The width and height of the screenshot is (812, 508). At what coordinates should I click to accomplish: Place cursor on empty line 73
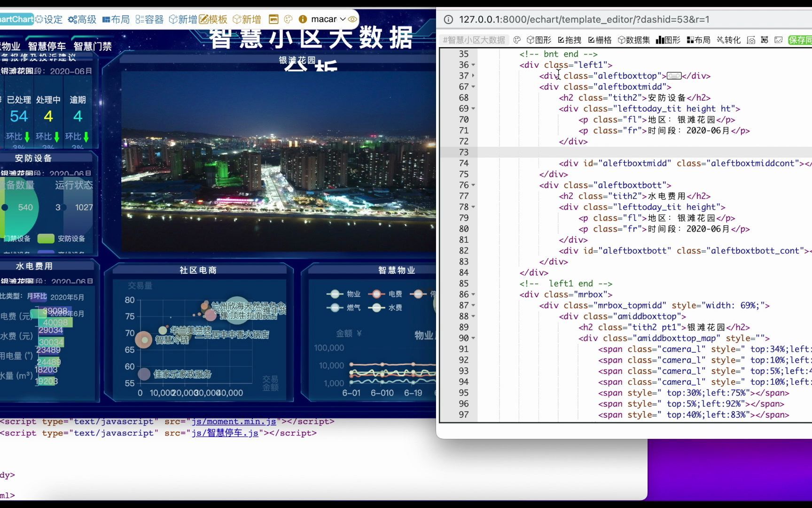point(644,152)
